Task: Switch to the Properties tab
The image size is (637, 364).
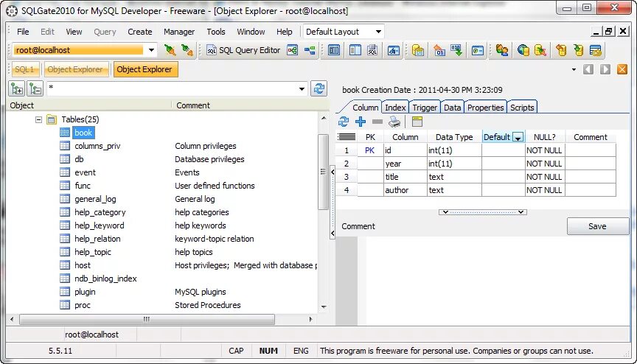Action: (x=485, y=108)
